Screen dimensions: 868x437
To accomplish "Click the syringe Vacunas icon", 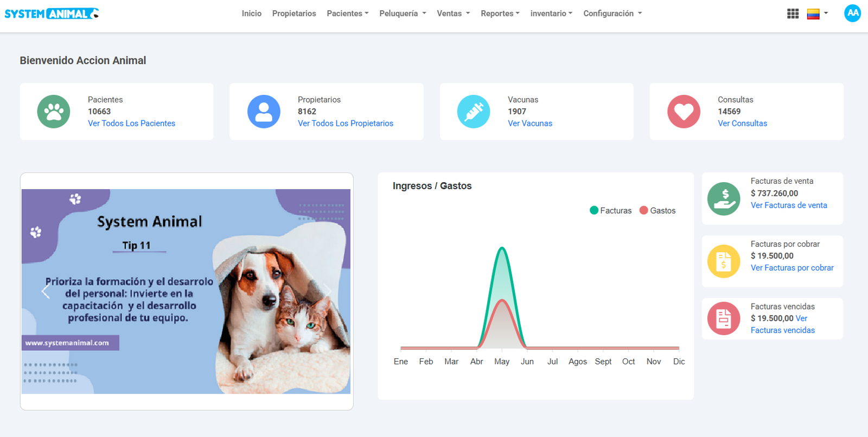I will 474,112.
